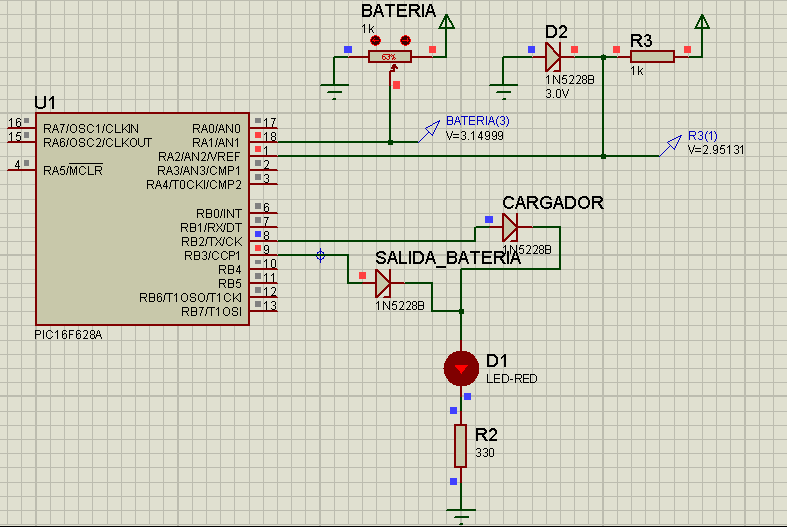Click the "V=3.14999" probe reading
The width and height of the screenshot is (787, 527).
pos(475,136)
